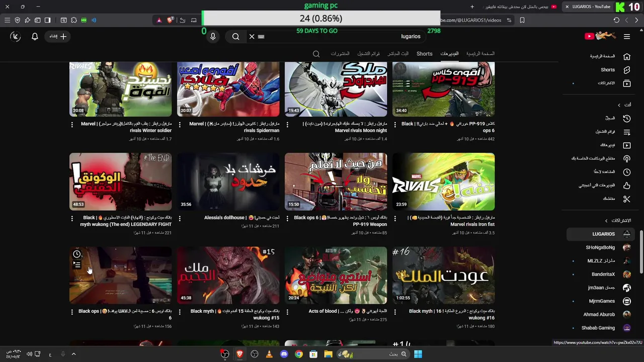Open Windows Start menu
This screenshot has height=362, width=644.
pos(418,354)
